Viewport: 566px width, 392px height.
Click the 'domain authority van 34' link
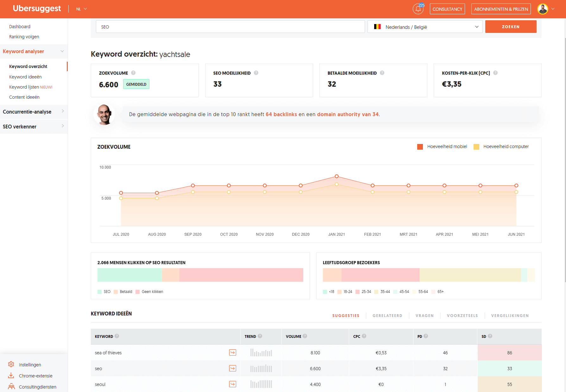coord(348,114)
